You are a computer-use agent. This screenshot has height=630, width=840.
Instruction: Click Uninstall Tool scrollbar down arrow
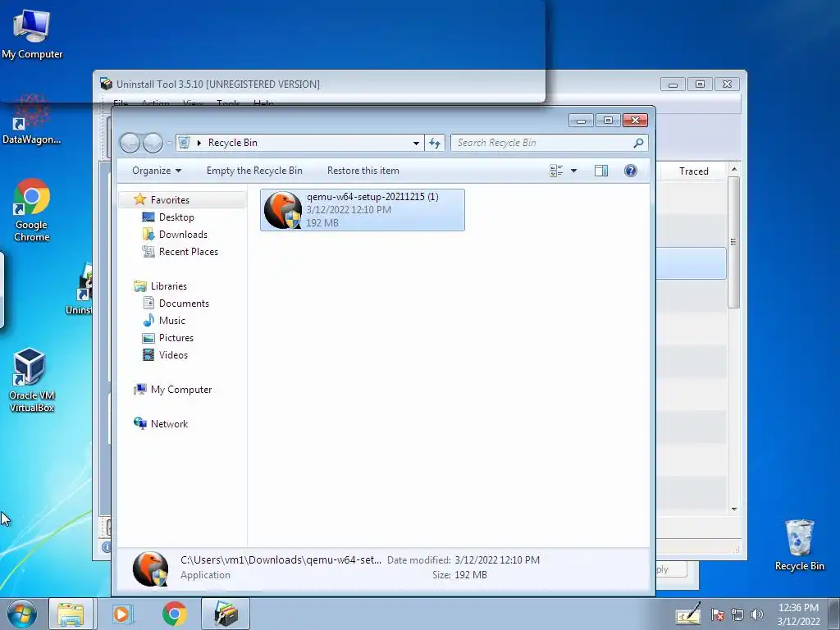[x=734, y=509]
